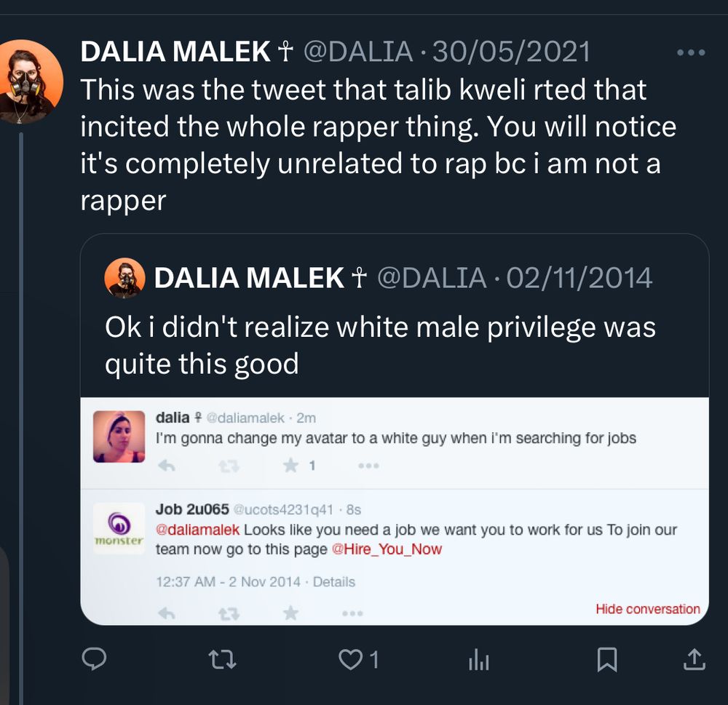
Task: Share the tweet via the share icon
Action: [x=694, y=660]
